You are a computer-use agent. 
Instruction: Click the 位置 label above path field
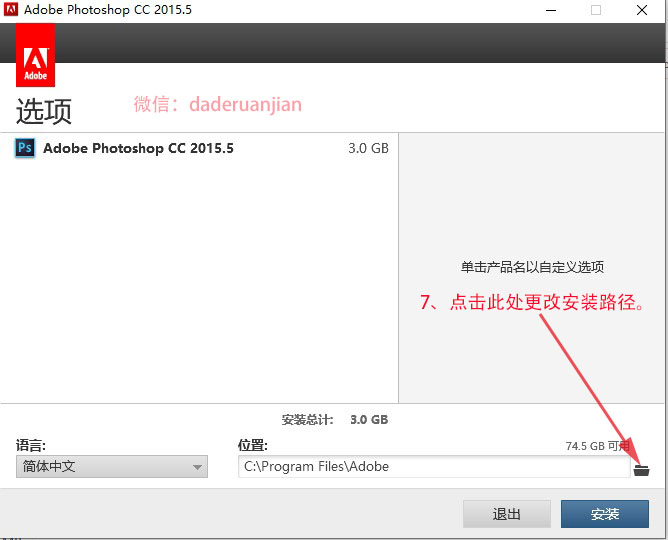click(253, 446)
